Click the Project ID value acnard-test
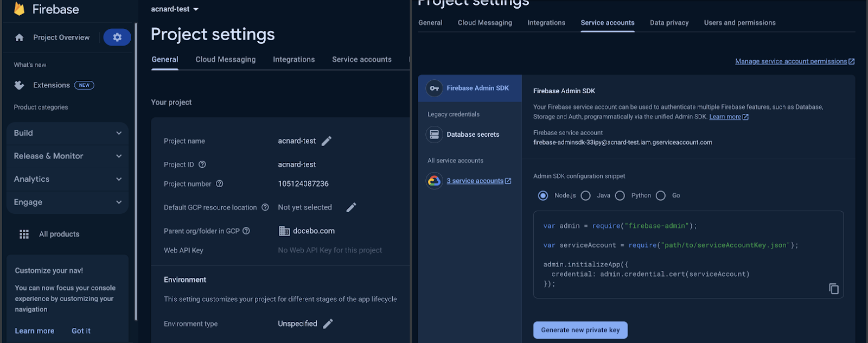Image resolution: width=868 pixels, height=343 pixels. click(297, 164)
